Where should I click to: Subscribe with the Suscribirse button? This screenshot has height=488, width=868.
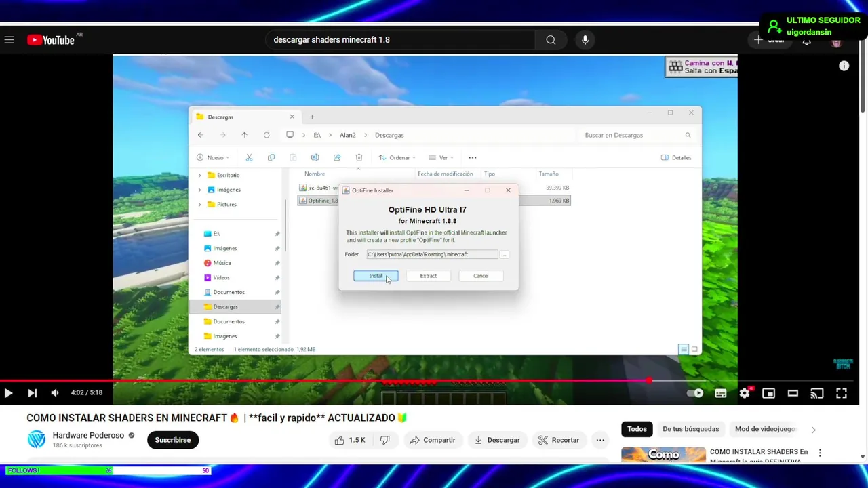[173, 440]
